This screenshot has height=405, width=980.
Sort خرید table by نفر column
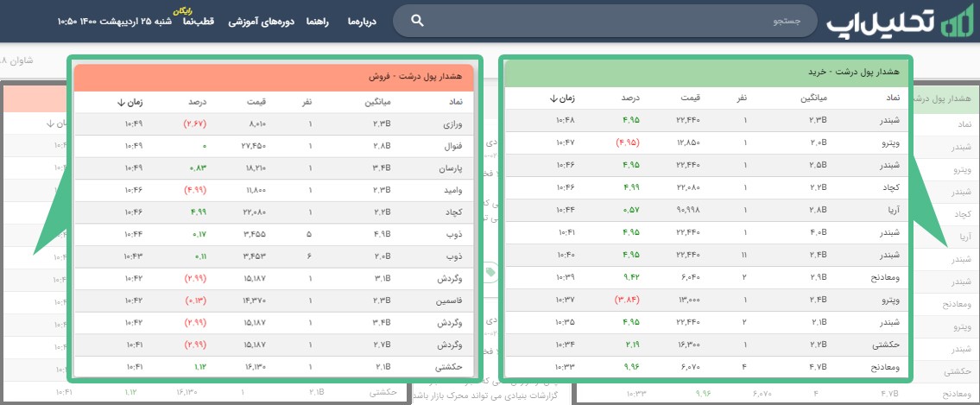click(x=741, y=98)
